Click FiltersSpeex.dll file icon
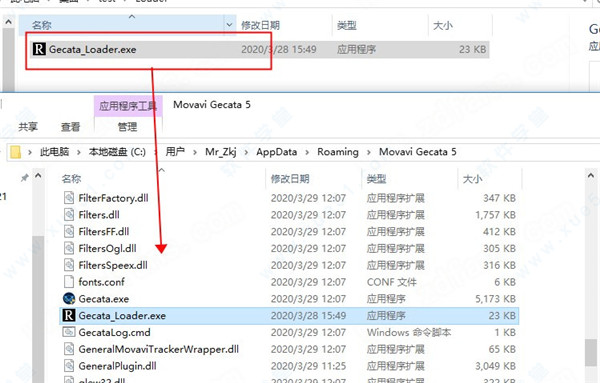This screenshot has width=600, height=383. [69, 265]
